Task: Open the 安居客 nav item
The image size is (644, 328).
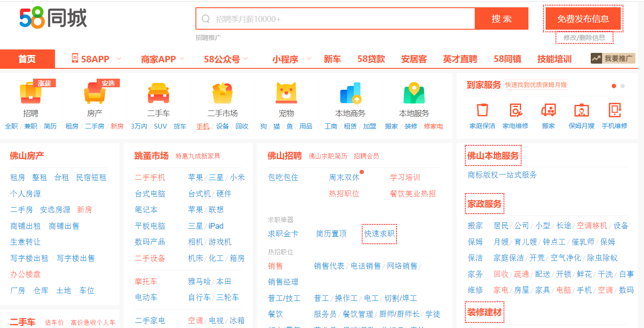Action: pos(414,59)
